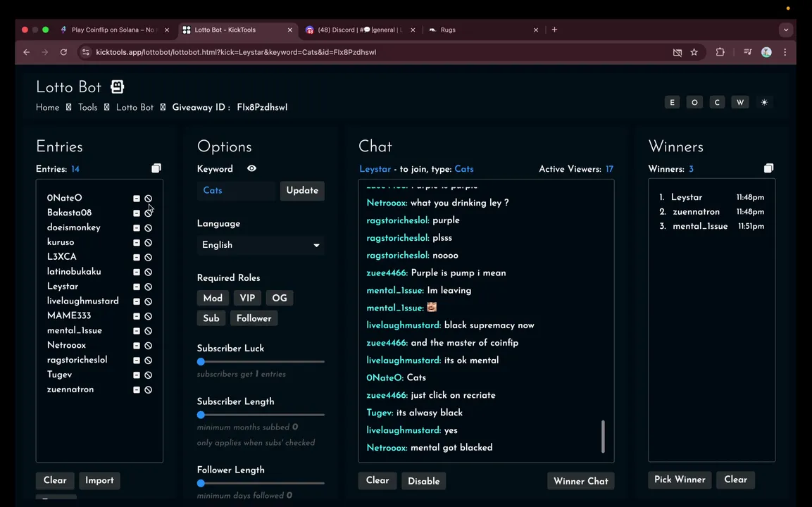812x507 pixels.
Task: Toggle the E panel button
Action: pos(672,103)
